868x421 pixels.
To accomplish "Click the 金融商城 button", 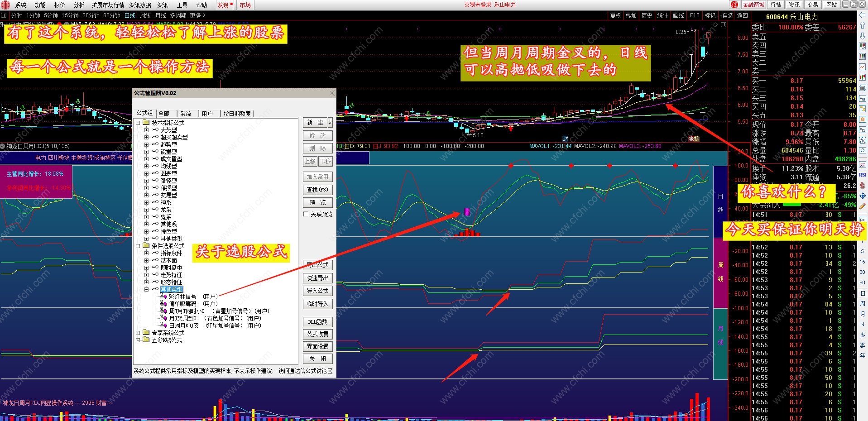I will [754, 5].
